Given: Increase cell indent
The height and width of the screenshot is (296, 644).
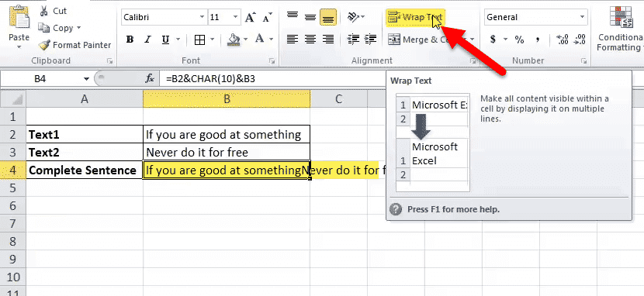Looking at the screenshot, I should click(x=370, y=39).
